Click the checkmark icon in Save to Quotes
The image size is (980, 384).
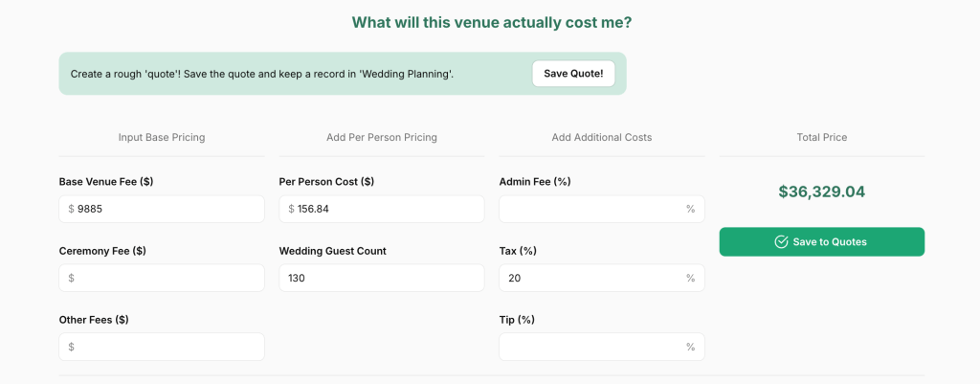781,242
